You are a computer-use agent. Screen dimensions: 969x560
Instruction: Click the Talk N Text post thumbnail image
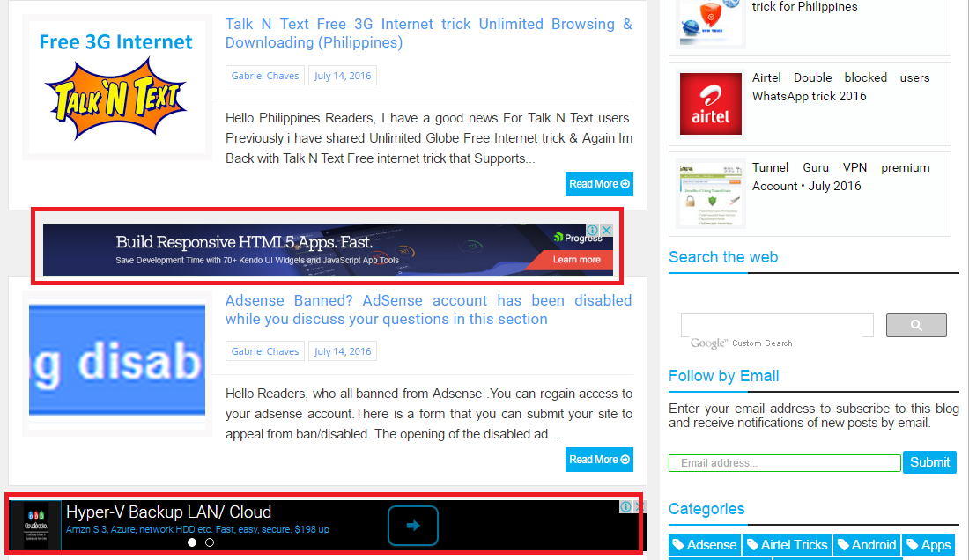coord(117,87)
